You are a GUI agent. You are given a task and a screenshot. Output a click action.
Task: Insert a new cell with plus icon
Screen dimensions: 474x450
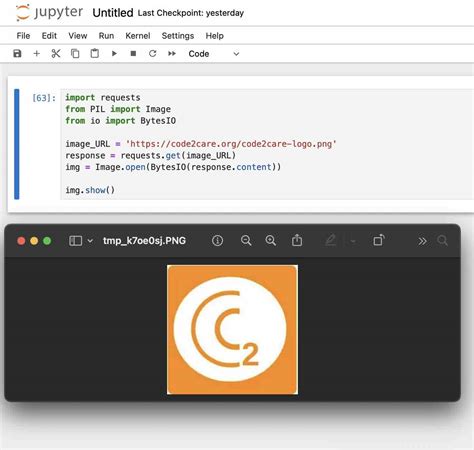tap(37, 53)
